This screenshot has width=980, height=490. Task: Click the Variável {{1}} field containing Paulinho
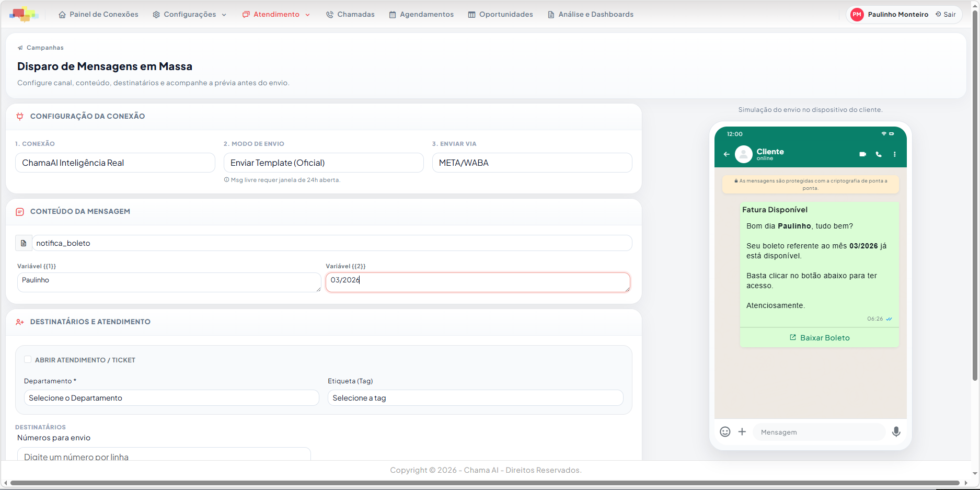[169, 282]
